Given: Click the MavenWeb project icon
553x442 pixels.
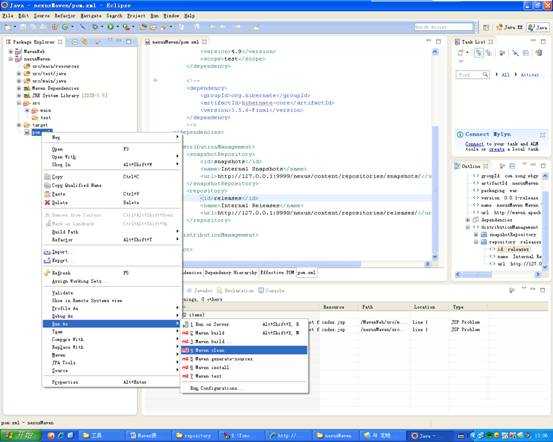Looking at the screenshot, I should tap(19, 52).
